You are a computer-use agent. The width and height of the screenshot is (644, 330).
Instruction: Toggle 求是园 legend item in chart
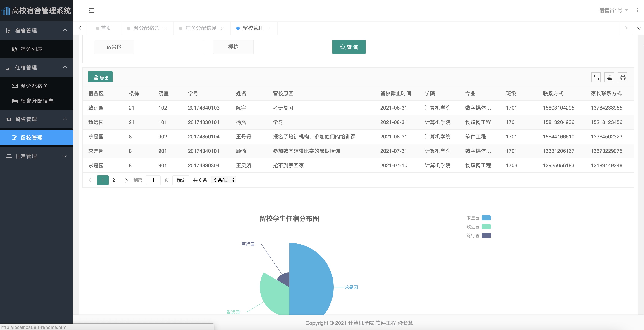click(x=486, y=218)
